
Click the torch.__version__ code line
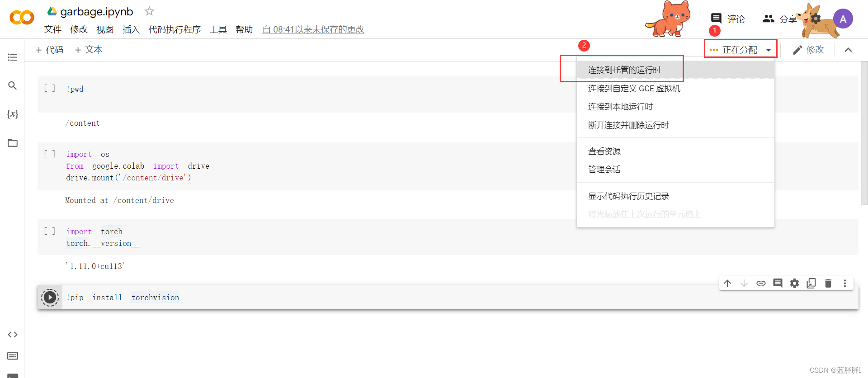point(103,243)
